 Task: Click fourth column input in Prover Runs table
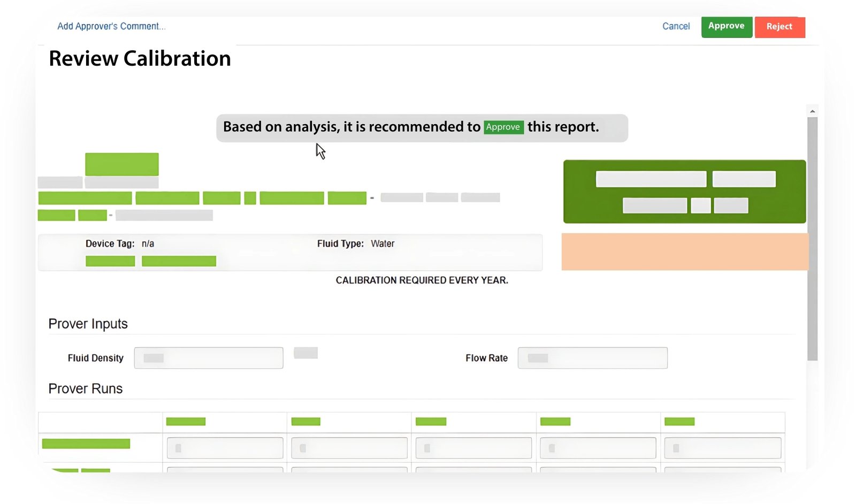click(598, 448)
